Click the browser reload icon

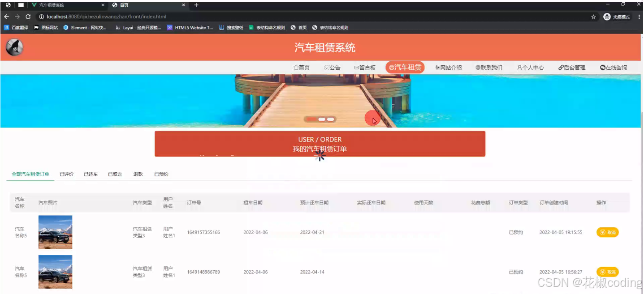coord(28,16)
